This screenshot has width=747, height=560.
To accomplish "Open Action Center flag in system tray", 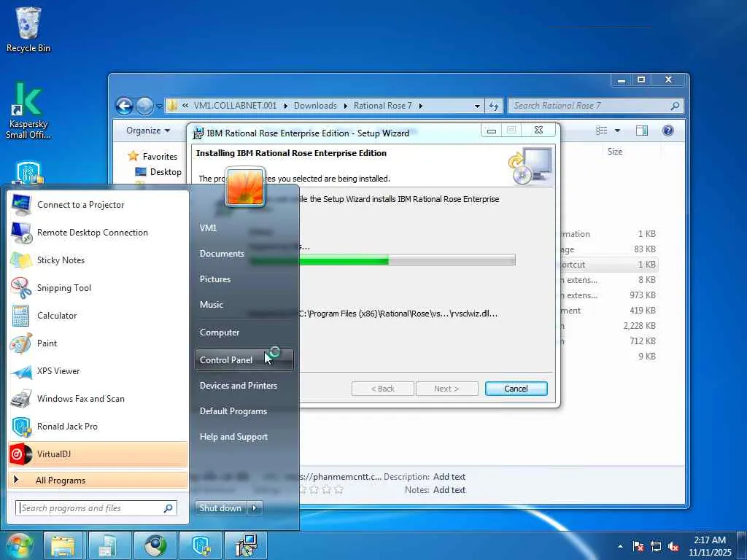I will (638, 546).
